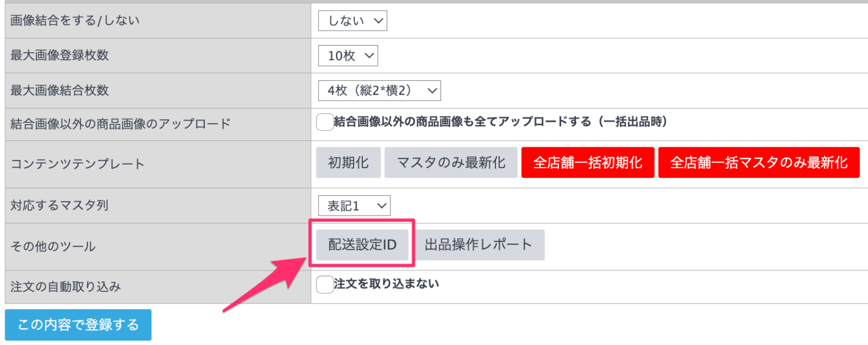Click the red 全店舗一括初期化 button
868x345 pixels.
[587, 162]
